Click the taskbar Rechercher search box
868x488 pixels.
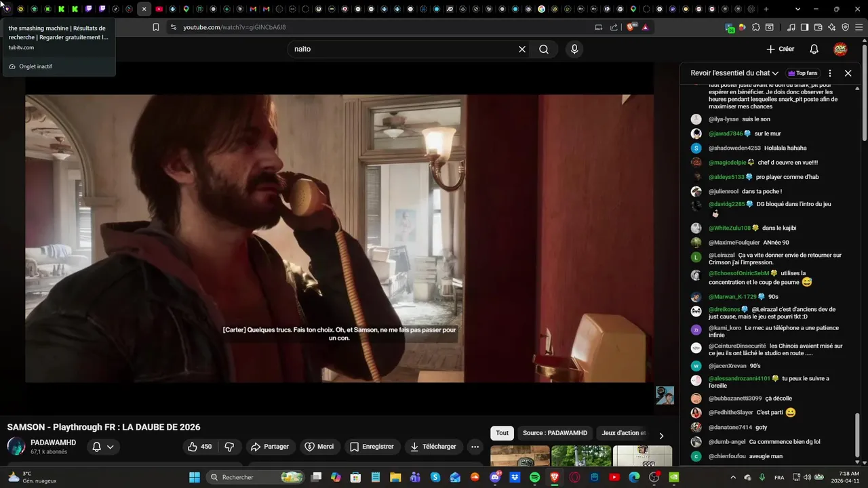click(256, 477)
